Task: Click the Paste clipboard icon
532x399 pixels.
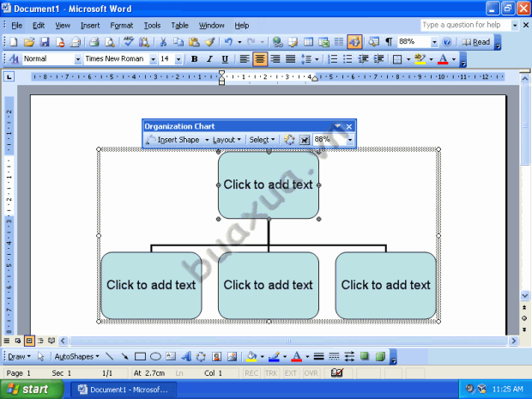Action: pos(194,42)
